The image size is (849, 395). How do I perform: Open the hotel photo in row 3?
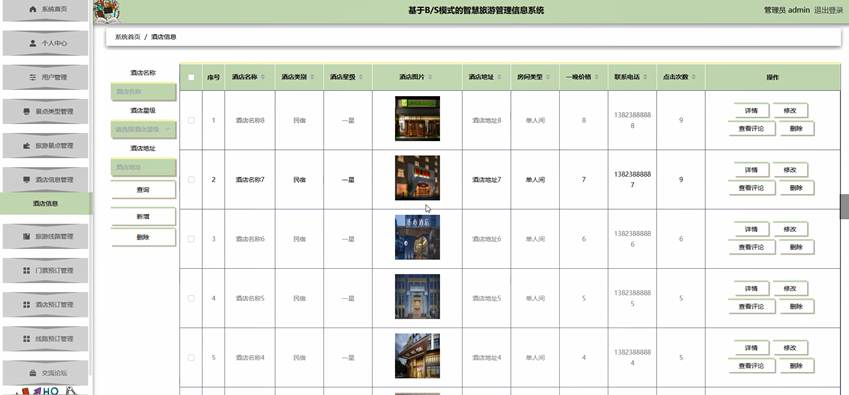(x=417, y=237)
